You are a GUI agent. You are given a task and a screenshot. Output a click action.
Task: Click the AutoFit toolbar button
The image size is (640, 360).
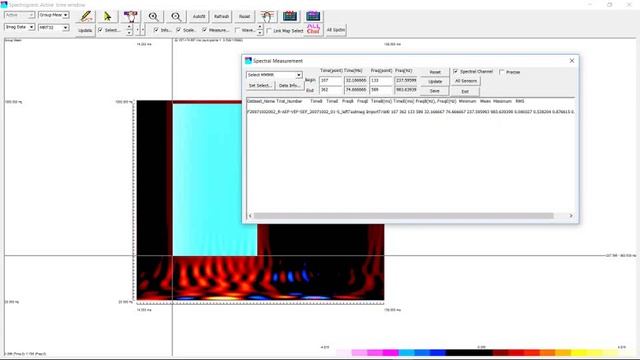click(x=199, y=16)
